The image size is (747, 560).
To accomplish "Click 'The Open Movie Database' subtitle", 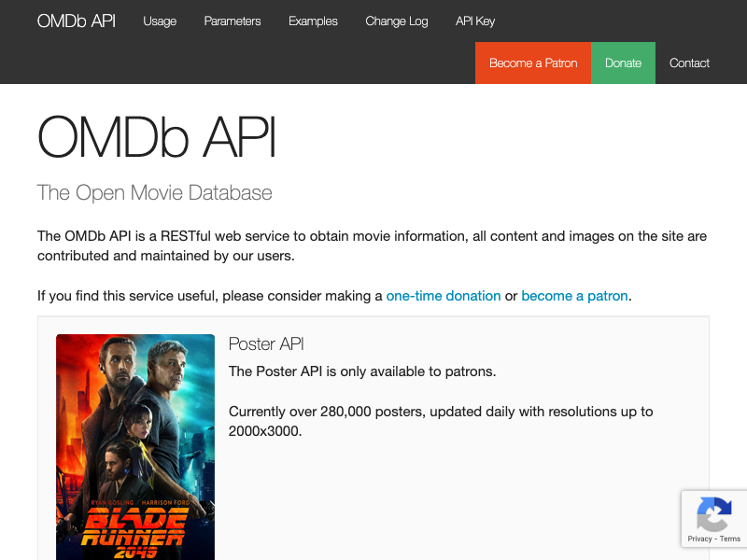I will (x=154, y=192).
